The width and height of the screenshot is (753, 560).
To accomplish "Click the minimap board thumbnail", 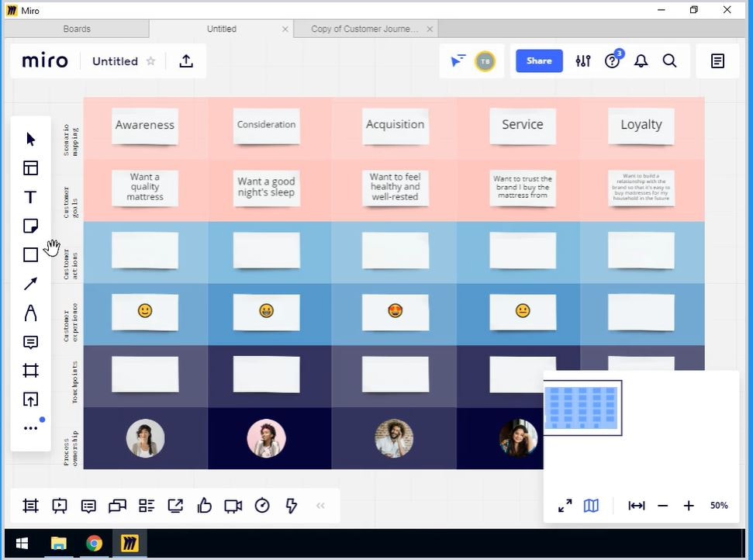I will click(x=581, y=408).
